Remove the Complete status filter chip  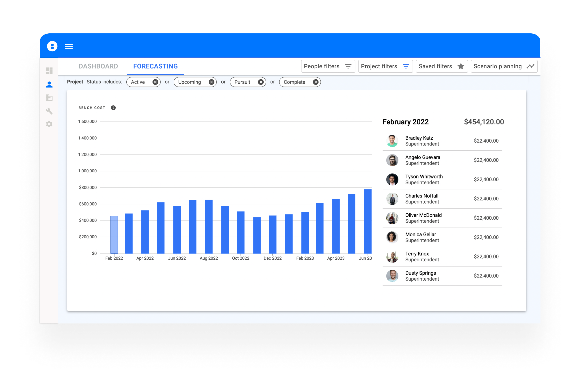coord(316,82)
